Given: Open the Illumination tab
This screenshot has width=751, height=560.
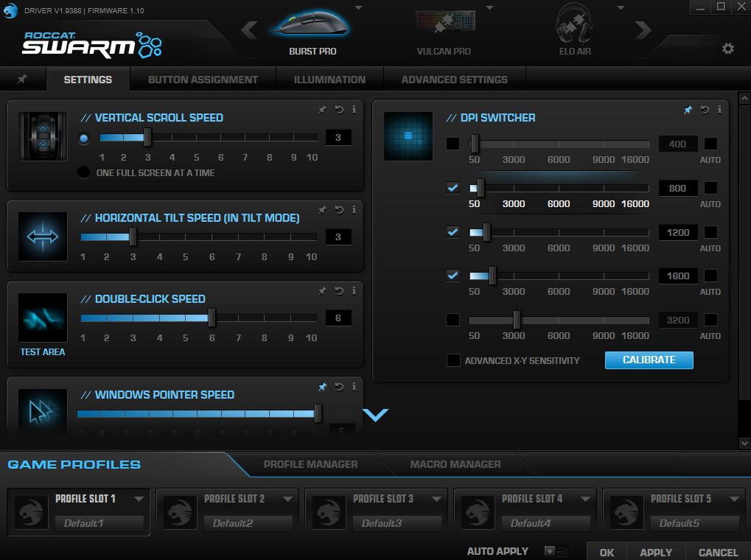Looking at the screenshot, I should coord(329,80).
